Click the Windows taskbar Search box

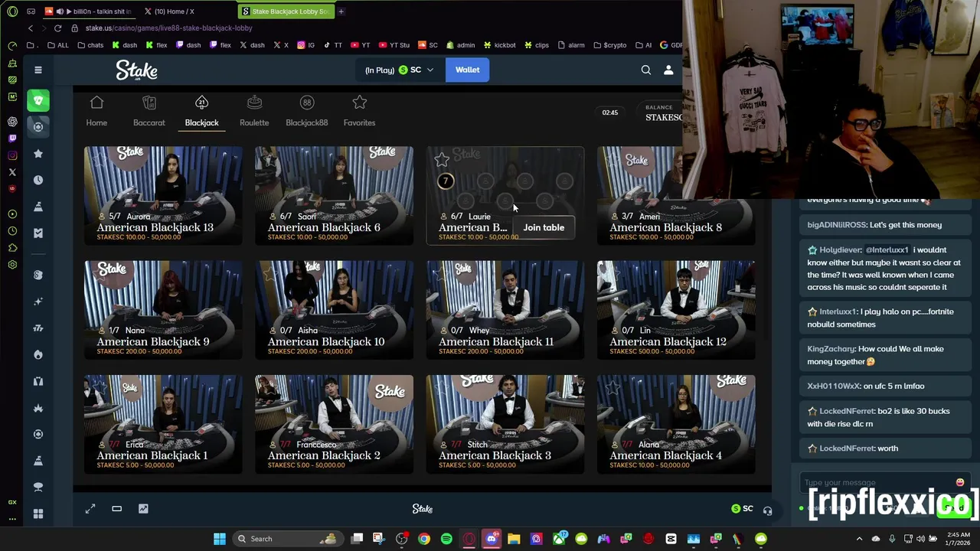click(287, 539)
